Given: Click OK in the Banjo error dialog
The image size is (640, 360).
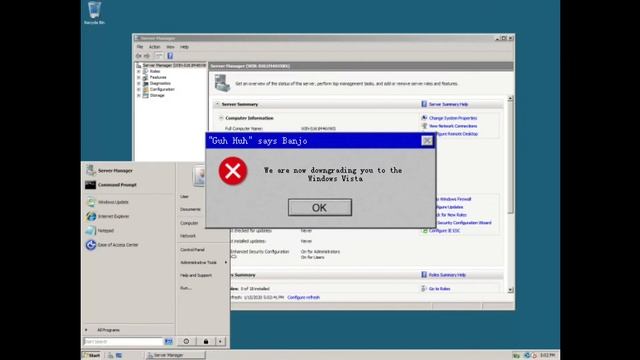Looking at the screenshot, I should click(x=320, y=207).
